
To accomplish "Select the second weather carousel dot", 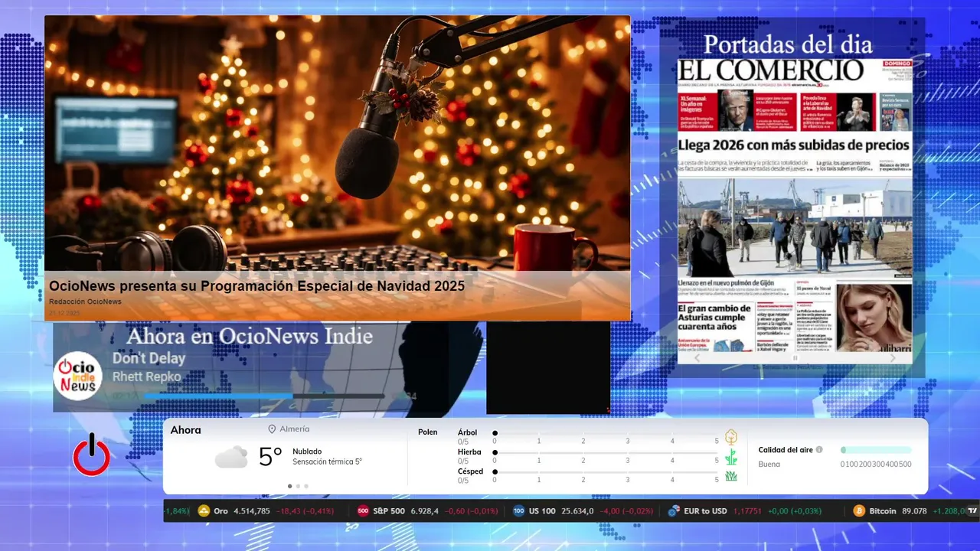I will tap(298, 486).
